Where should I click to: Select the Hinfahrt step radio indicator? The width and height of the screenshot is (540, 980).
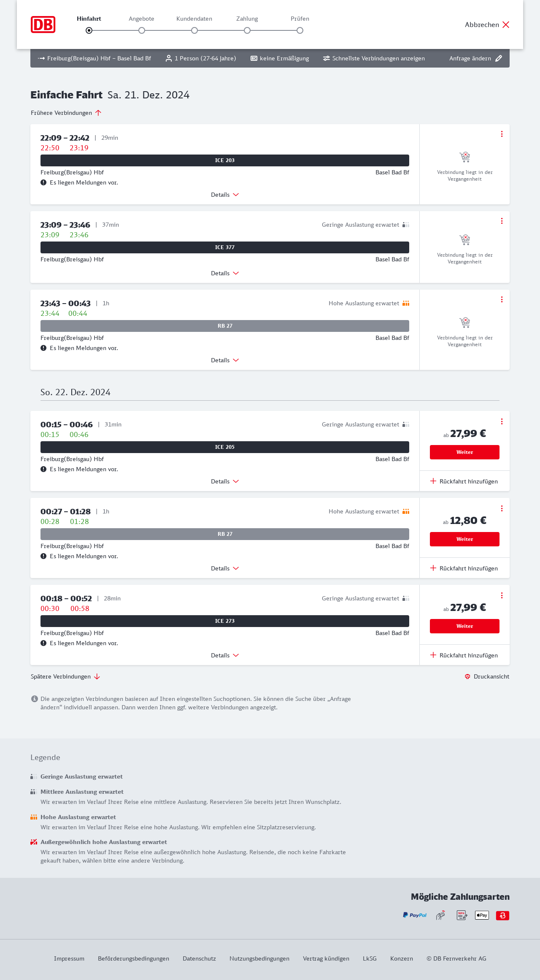coord(89,30)
